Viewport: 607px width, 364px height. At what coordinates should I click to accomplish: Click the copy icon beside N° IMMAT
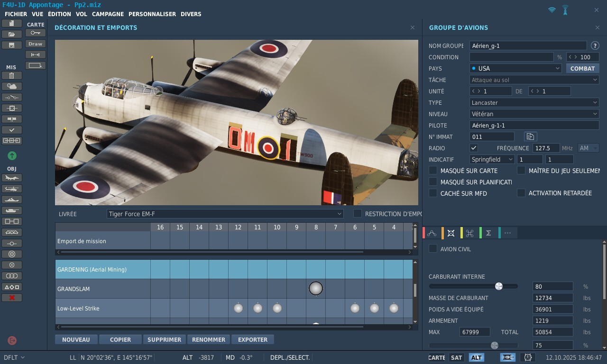pyautogui.click(x=530, y=136)
